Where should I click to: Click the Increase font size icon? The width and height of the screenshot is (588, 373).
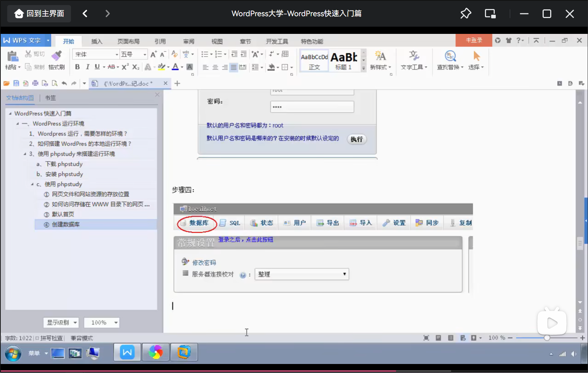click(x=153, y=54)
